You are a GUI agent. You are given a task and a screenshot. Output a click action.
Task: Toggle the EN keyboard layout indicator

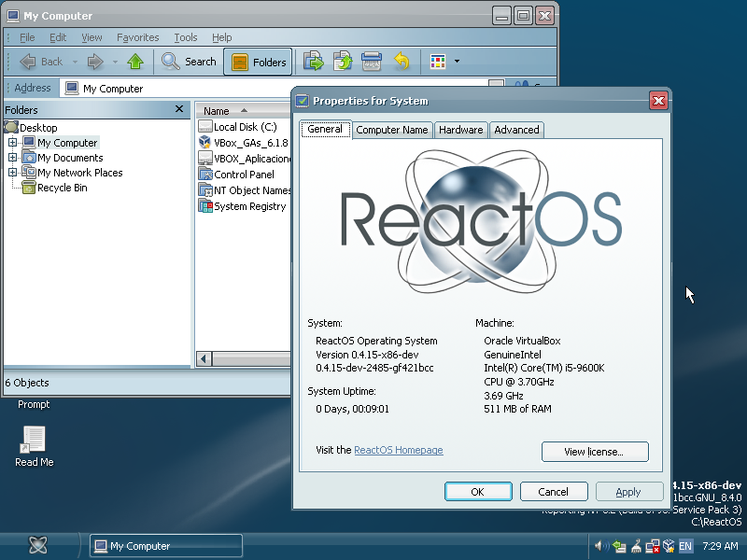coord(685,546)
